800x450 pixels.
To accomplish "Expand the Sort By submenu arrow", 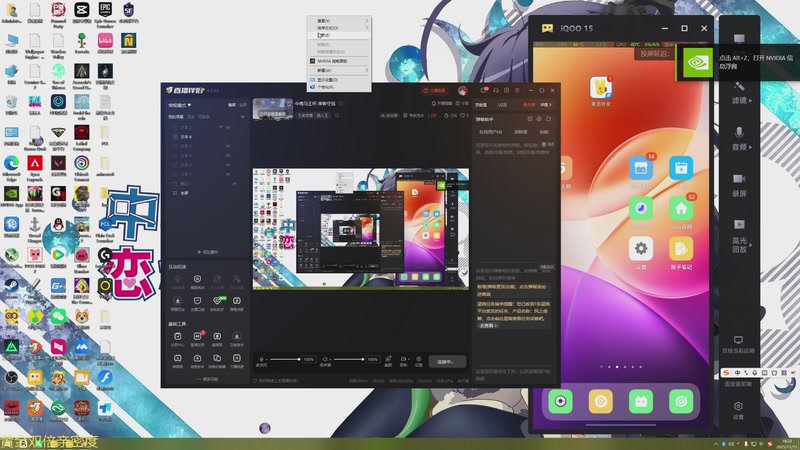I will (367, 27).
